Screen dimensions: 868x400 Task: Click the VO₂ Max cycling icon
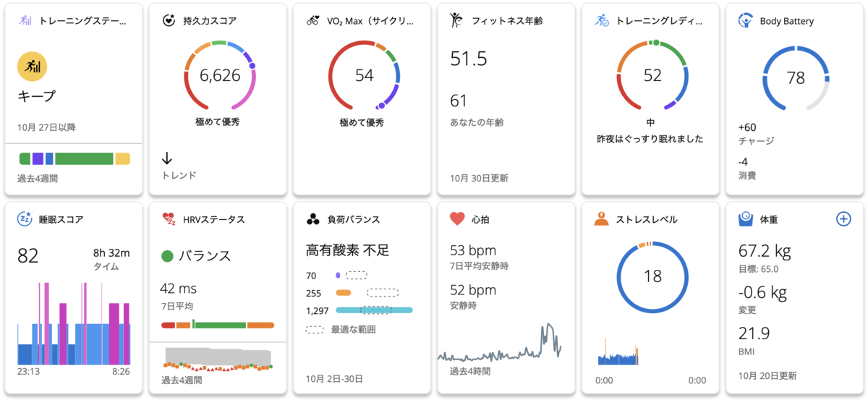pos(312,21)
